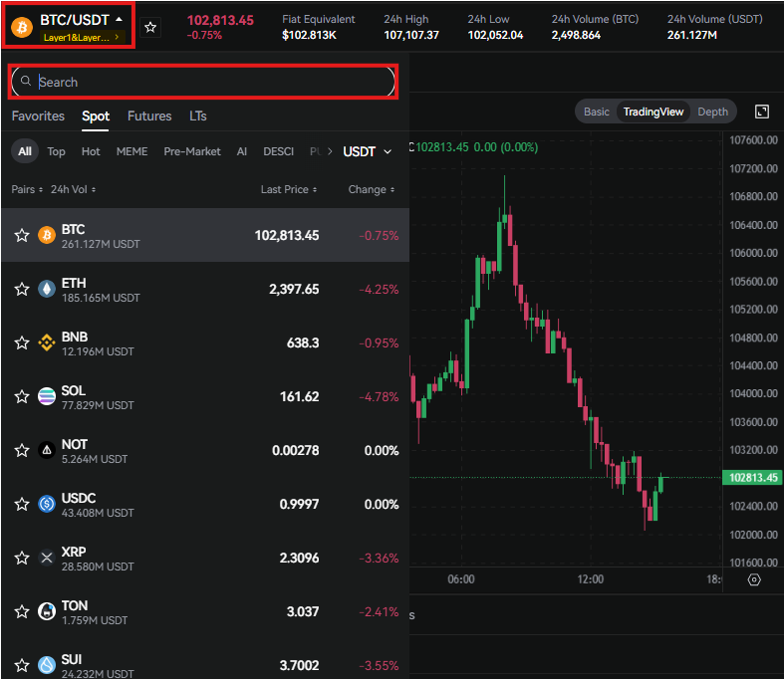This screenshot has width=784, height=679.
Task: Favorite the NOT pair star
Action: [x=22, y=451]
